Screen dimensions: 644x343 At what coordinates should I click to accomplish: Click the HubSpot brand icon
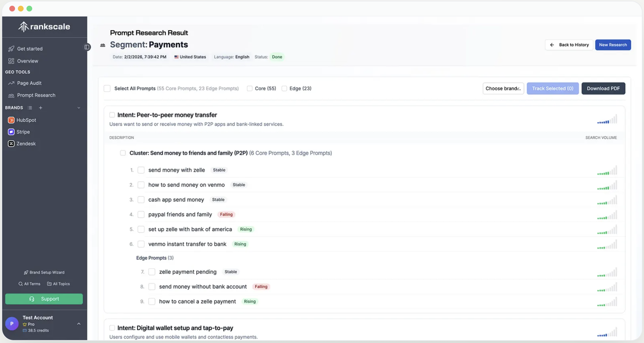(11, 120)
